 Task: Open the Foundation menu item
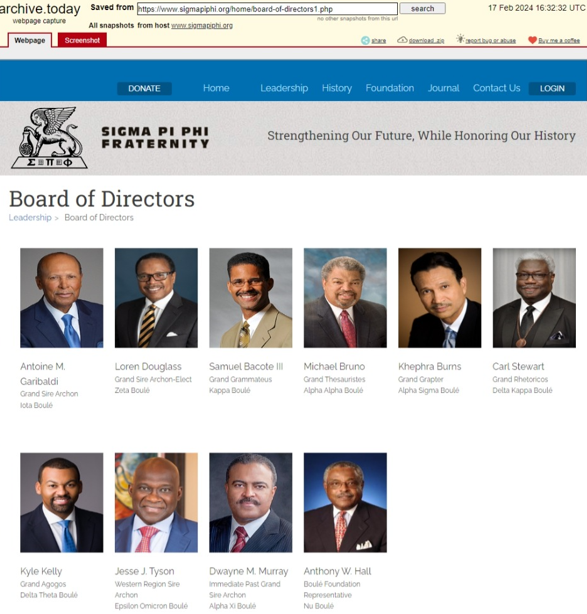pos(390,88)
